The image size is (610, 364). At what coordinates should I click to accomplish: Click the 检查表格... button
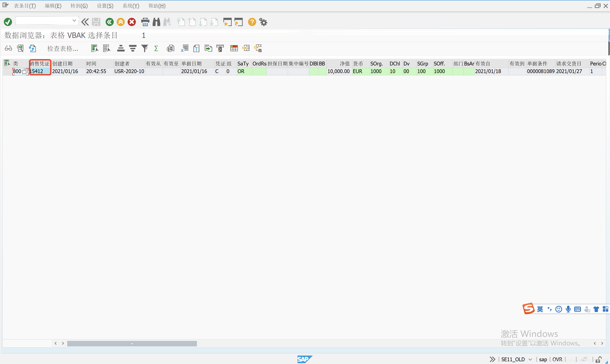pos(63,49)
